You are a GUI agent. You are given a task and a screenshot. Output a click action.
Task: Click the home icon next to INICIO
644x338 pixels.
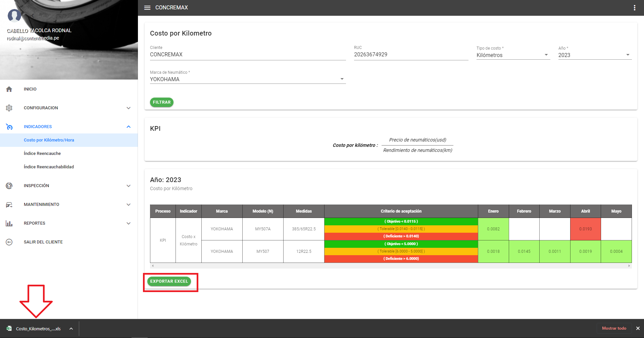point(9,89)
